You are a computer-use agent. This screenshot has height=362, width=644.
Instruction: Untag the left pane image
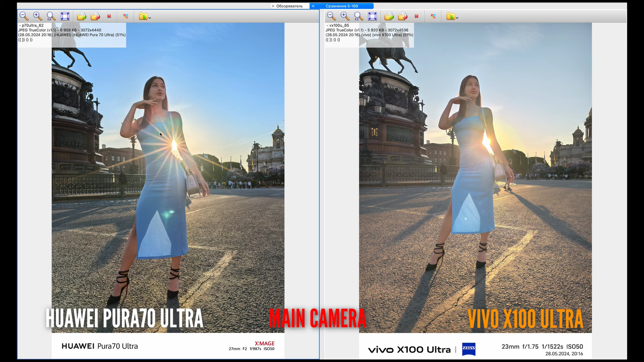(126, 16)
